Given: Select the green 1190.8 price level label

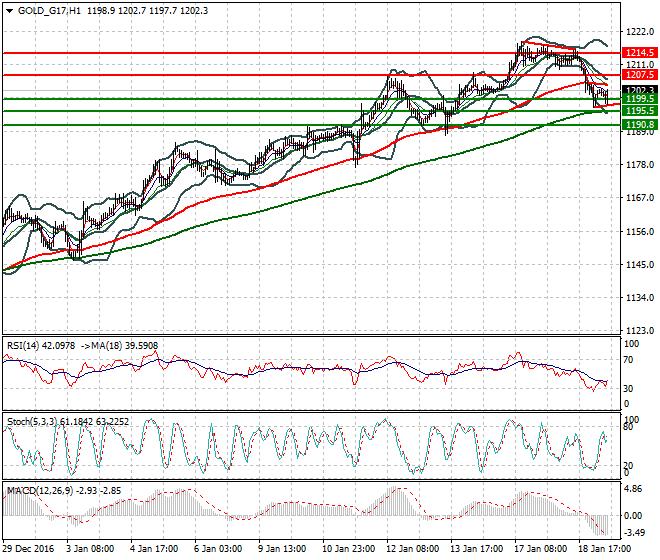Looking at the screenshot, I should [x=640, y=125].
